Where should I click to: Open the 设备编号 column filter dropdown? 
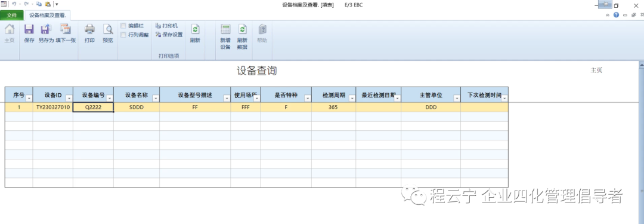tap(110, 99)
